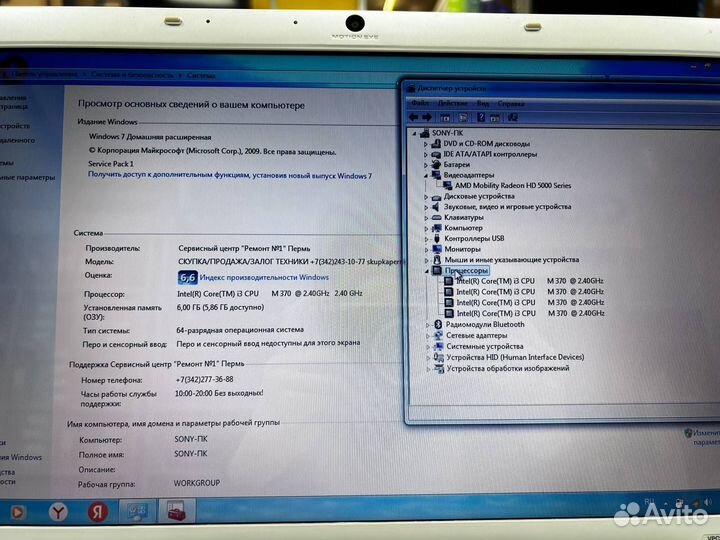Viewport: 720px width, 540px height.
Task: Expand Мыши и иные указывающие устройства
Action: [427, 260]
